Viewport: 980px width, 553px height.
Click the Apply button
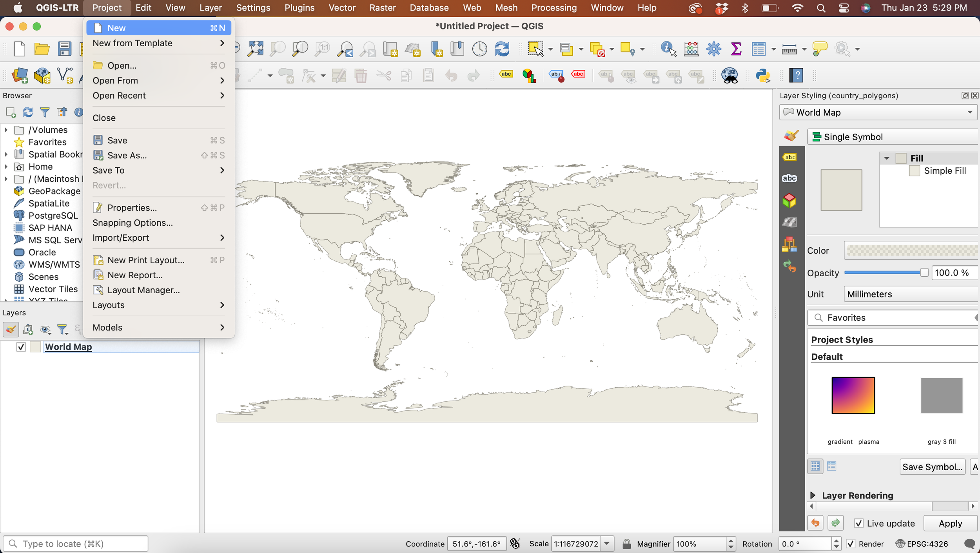pyautogui.click(x=950, y=524)
